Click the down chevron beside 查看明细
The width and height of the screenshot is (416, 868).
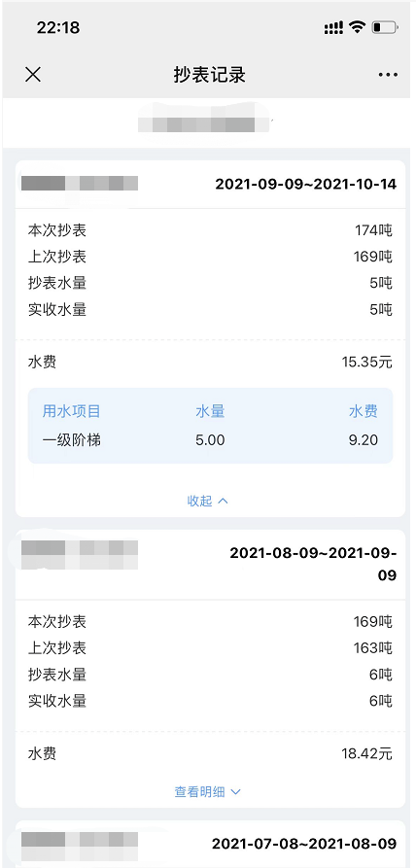(235, 792)
